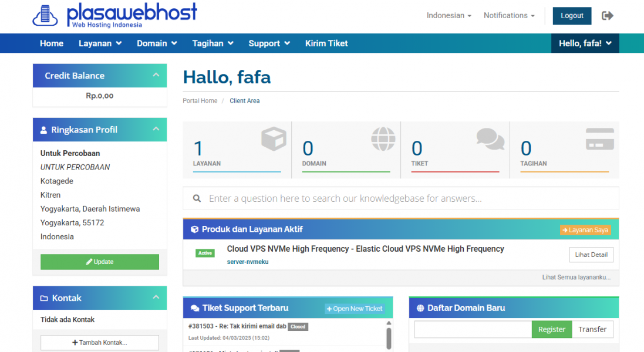Click the Kontak folder icon

tap(44, 298)
